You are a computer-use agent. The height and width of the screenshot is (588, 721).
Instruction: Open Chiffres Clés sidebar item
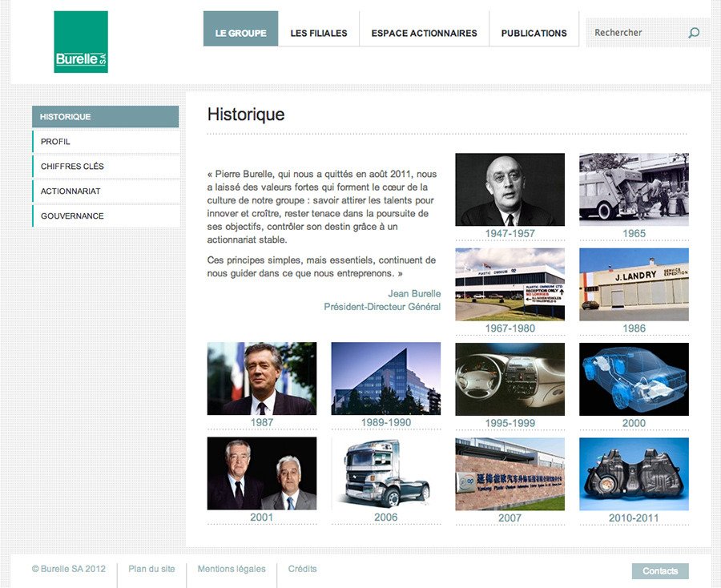[105, 167]
